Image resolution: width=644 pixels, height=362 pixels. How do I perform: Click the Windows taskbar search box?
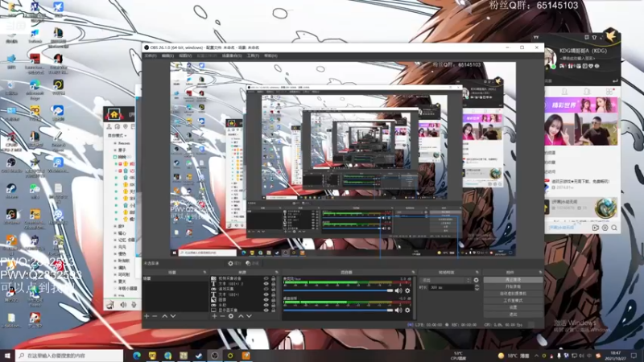tap(69, 356)
